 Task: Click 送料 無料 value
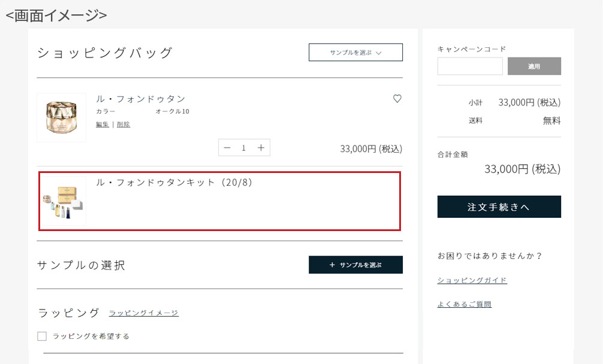click(x=551, y=120)
